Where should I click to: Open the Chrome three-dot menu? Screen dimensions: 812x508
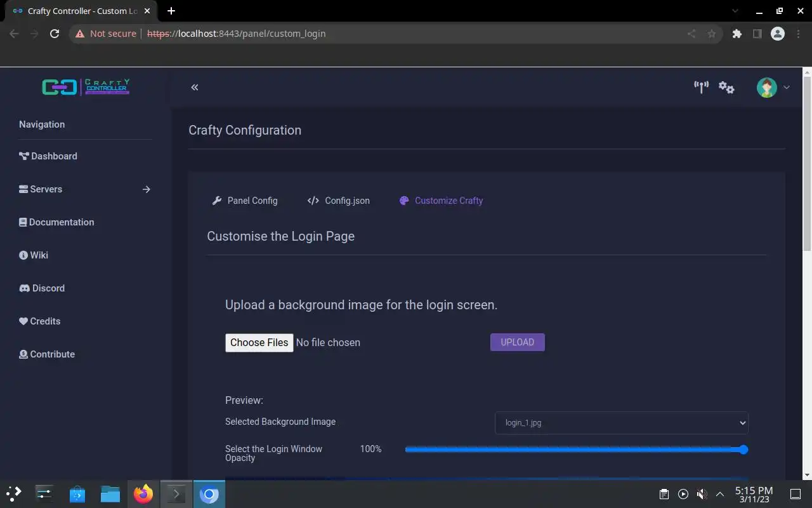point(798,34)
